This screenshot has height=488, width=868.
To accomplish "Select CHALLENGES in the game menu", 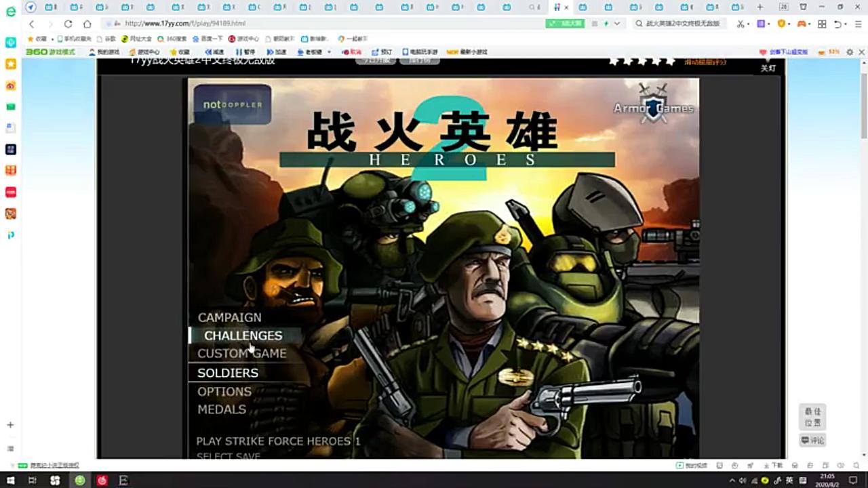I will point(243,335).
